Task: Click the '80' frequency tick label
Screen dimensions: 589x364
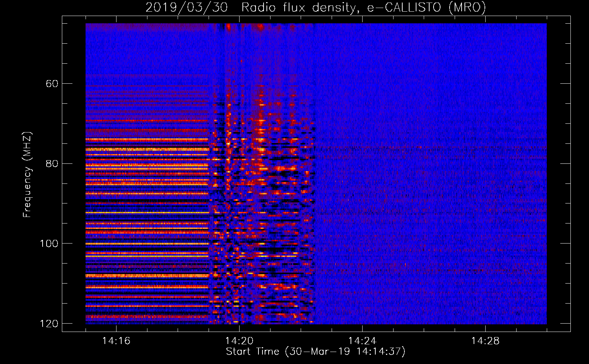Action: pyautogui.click(x=52, y=163)
